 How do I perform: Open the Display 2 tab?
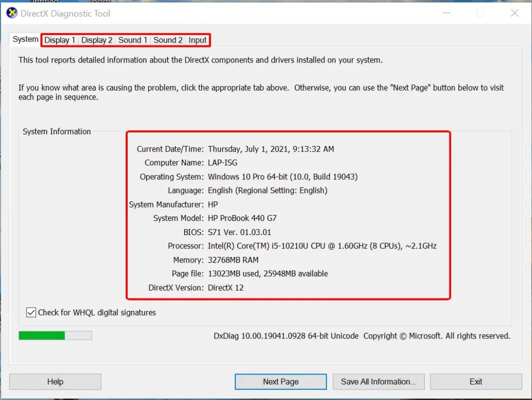point(97,40)
